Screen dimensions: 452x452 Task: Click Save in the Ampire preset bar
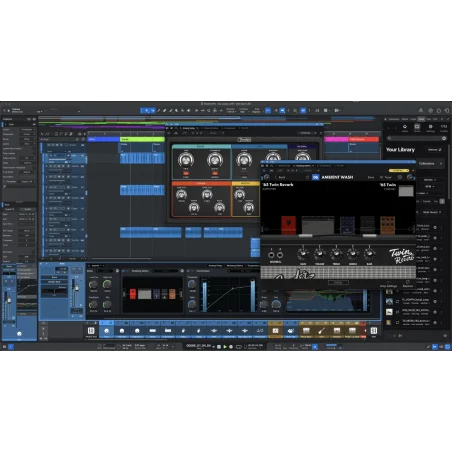pos(371,177)
